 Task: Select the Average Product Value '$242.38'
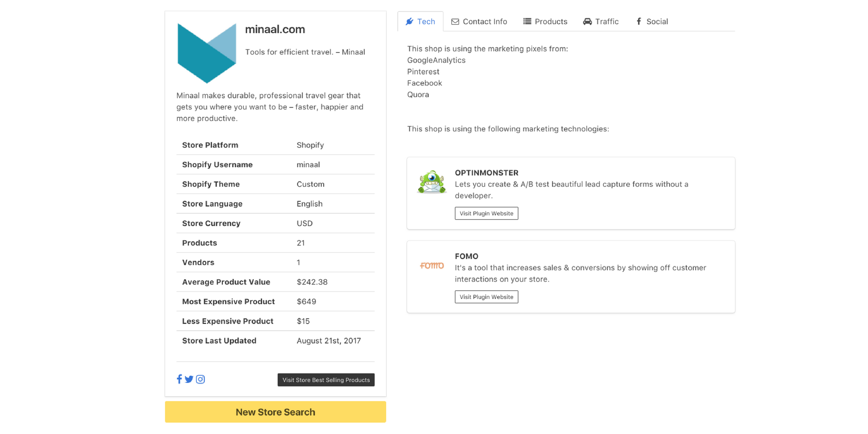pyautogui.click(x=312, y=282)
